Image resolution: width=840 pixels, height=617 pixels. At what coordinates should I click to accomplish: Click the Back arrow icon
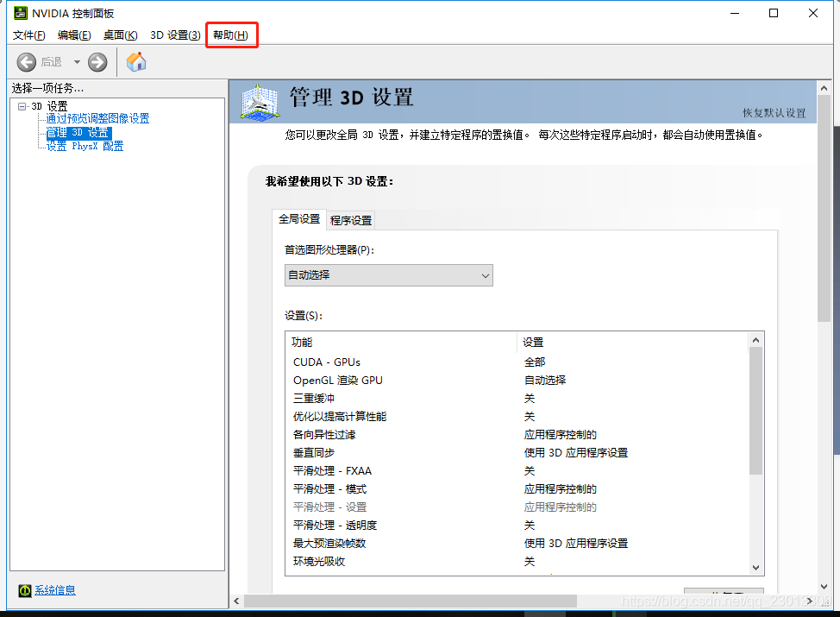click(x=26, y=62)
